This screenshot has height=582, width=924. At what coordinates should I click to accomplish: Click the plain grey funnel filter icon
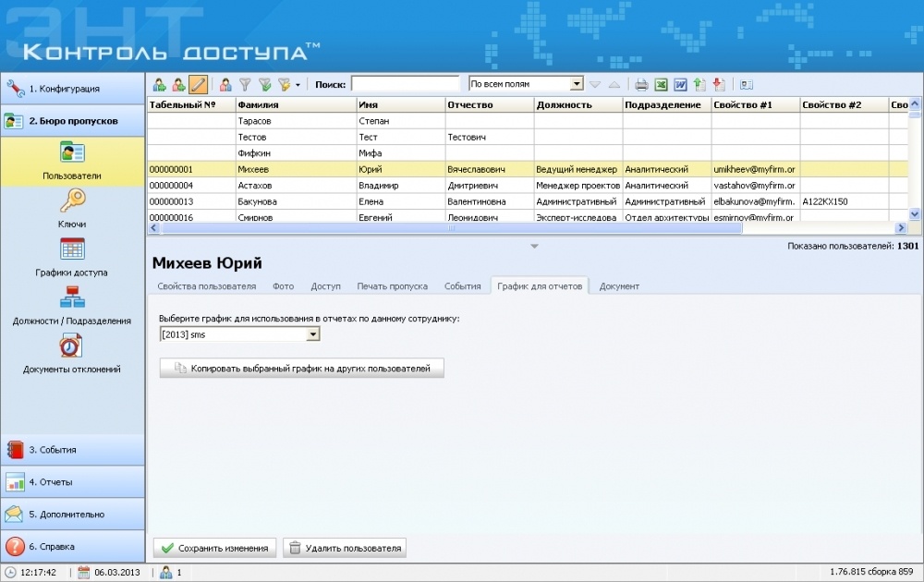(x=245, y=85)
